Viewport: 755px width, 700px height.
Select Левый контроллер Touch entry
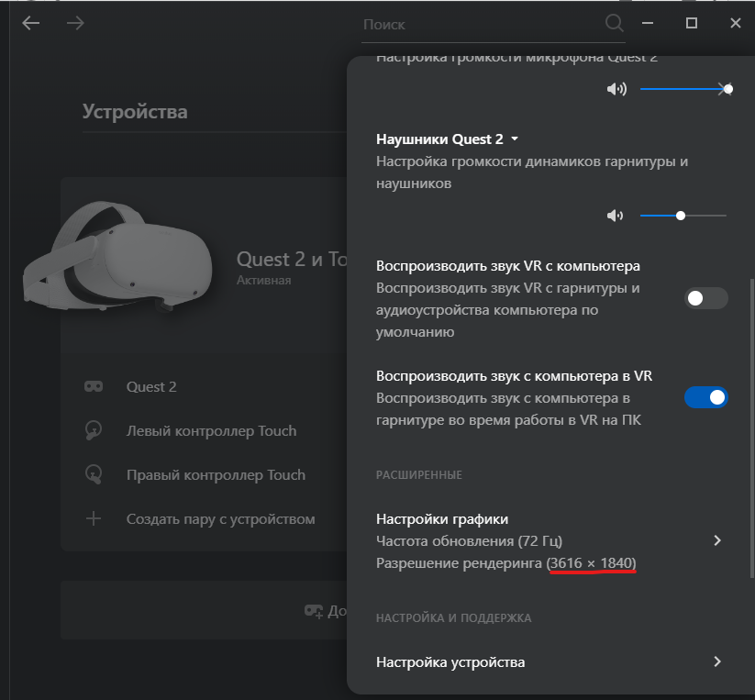(211, 431)
